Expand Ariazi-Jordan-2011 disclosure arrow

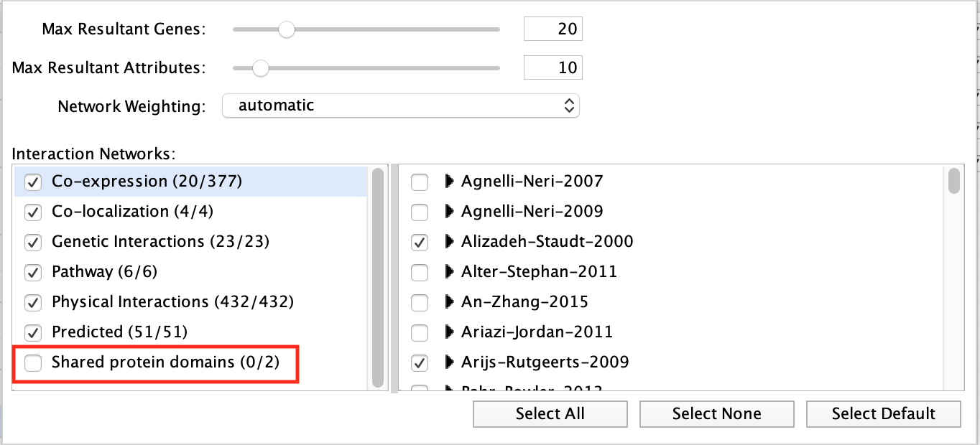(x=450, y=332)
